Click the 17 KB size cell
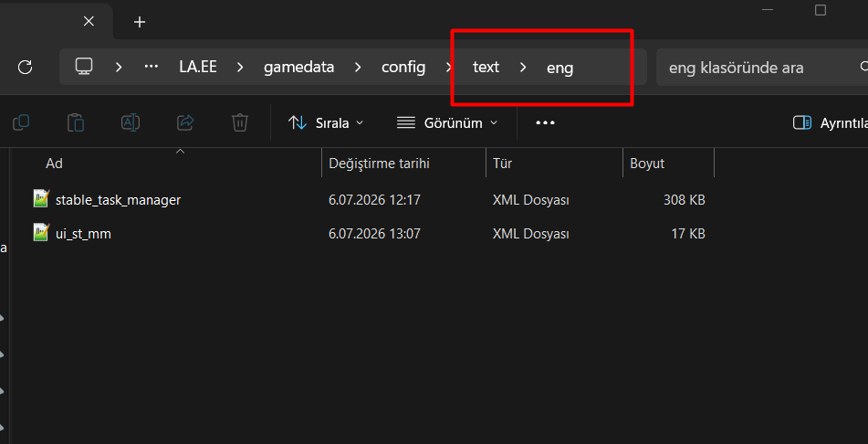The image size is (868, 444). [688, 234]
